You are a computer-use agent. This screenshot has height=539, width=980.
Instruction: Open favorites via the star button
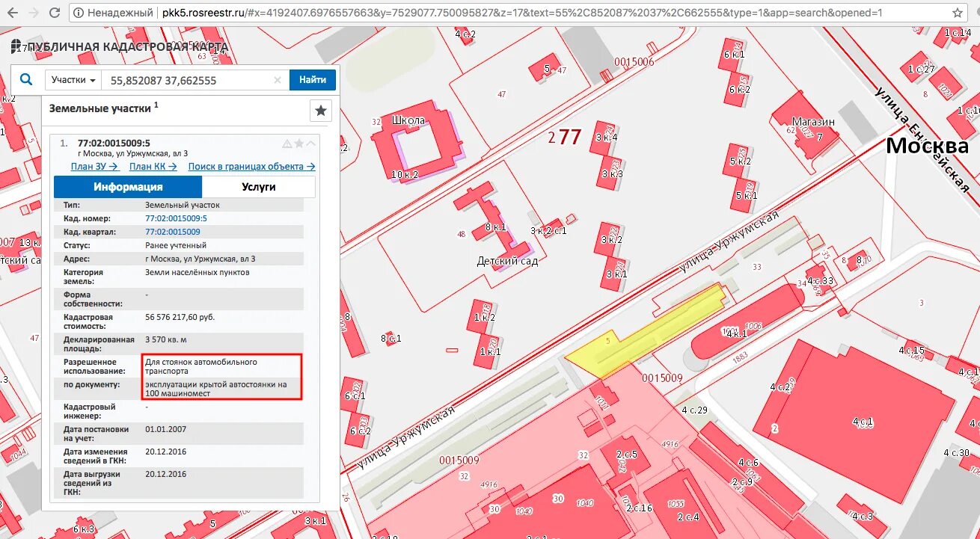pos(321,111)
